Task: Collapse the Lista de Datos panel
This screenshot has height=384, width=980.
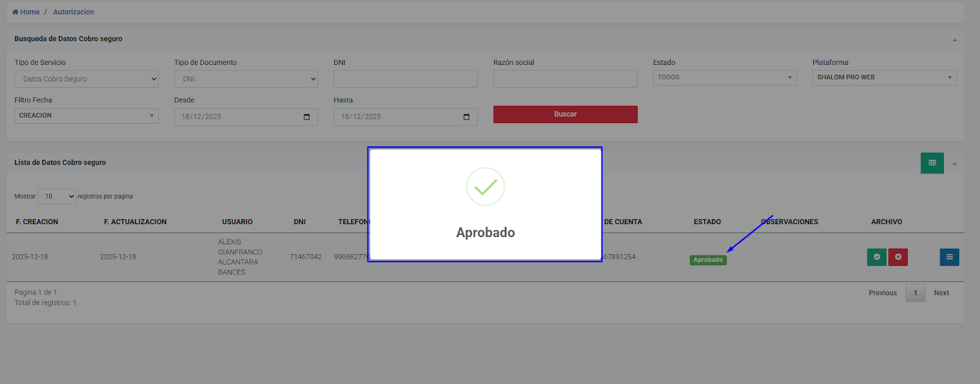Action: [x=954, y=164]
